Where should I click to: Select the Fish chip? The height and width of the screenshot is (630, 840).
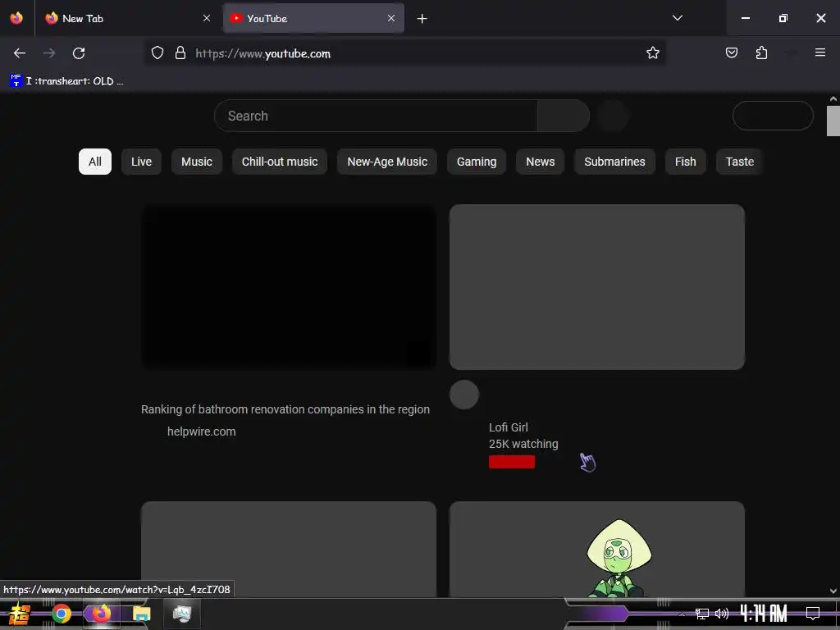click(x=685, y=162)
